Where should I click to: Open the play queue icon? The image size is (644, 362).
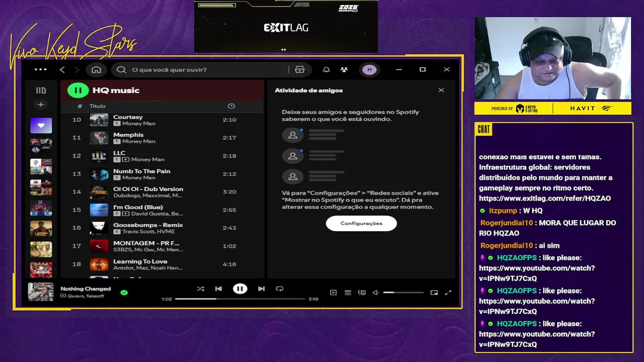coord(348,293)
